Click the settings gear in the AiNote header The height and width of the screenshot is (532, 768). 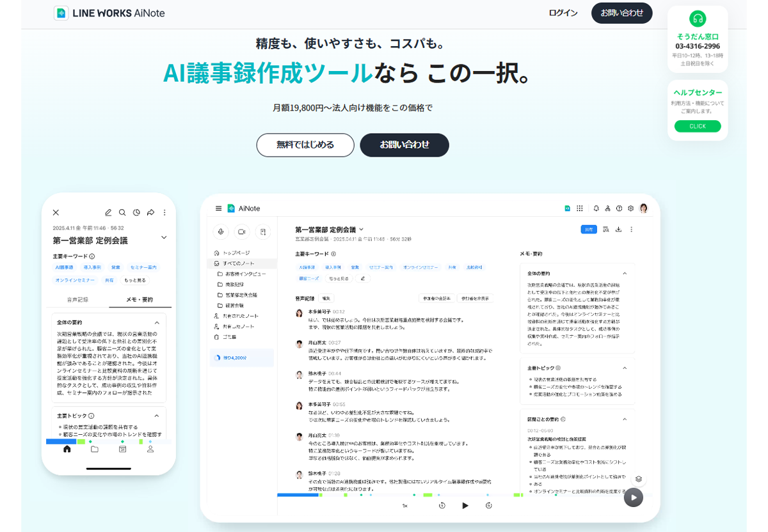pyautogui.click(x=631, y=208)
